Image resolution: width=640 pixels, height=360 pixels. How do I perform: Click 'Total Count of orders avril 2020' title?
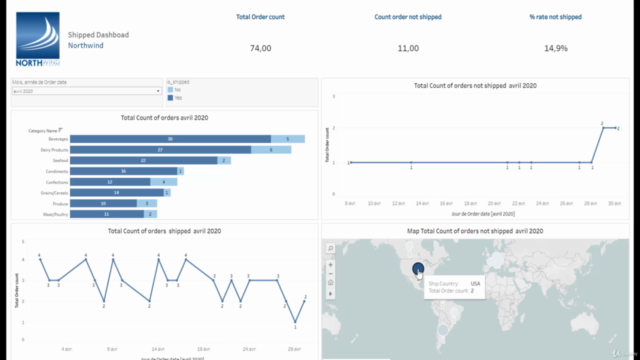click(x=164, y=118)
